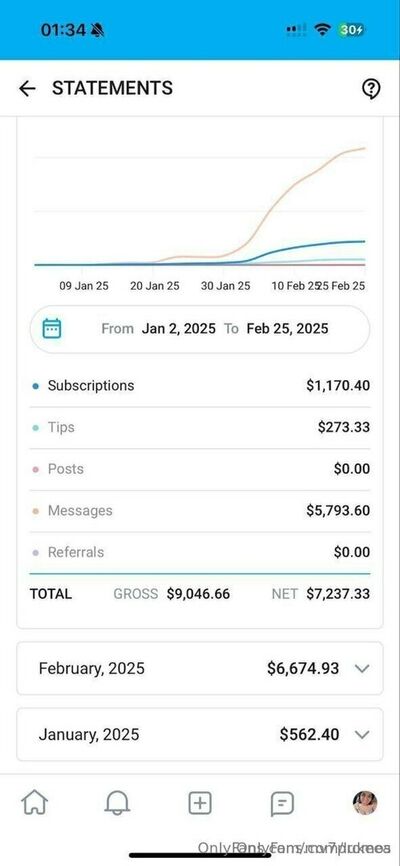Tap the back arrow in Statements header

click(27, 88)
